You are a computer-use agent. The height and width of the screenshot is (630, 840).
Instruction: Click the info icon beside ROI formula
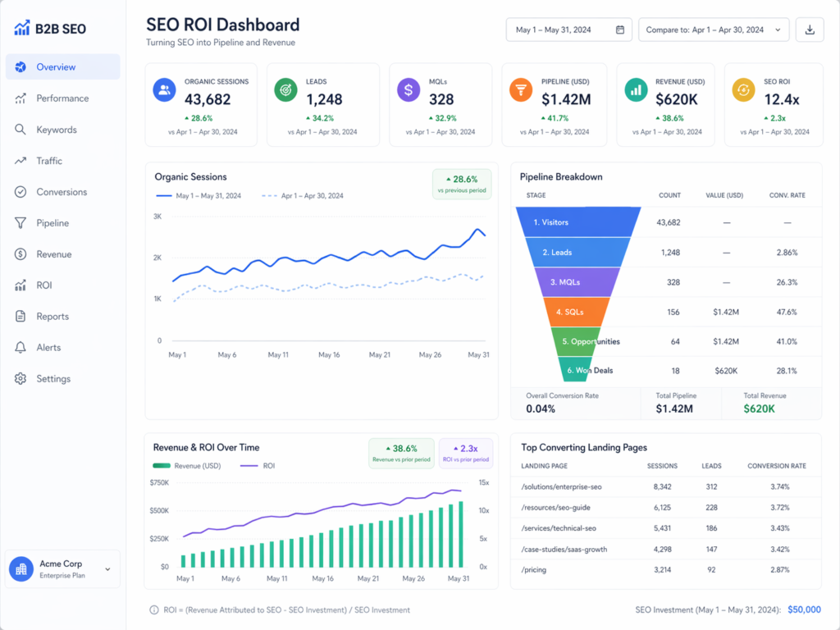(x=153, y=609)
